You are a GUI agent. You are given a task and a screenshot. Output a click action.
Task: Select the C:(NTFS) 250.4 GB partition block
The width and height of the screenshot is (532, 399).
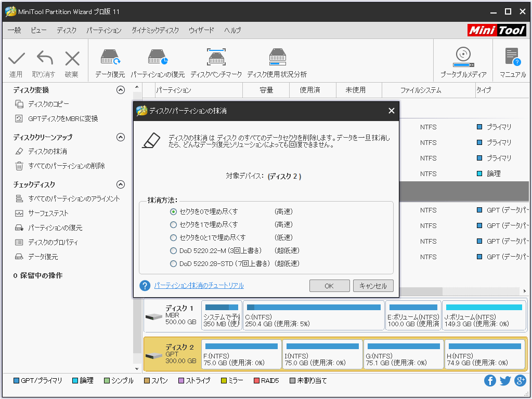tap(314, 315)
